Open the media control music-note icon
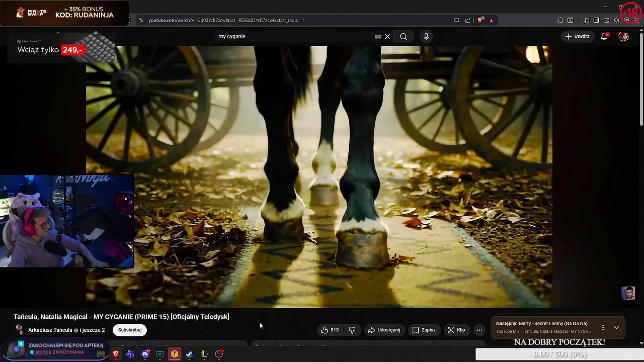 (586, 20)
